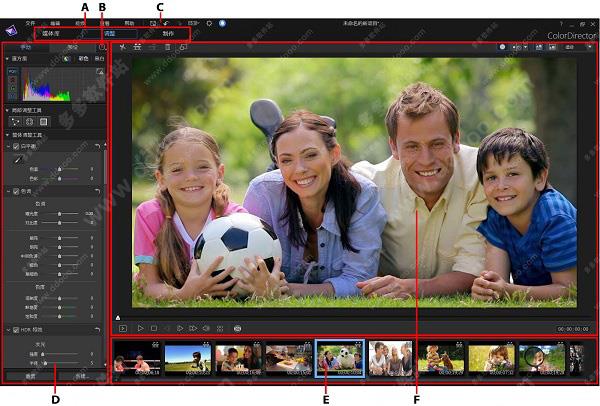Switch to the 媒体库 tab
The height and width of the screenshot is (406, 600).
(x=51, y=34)
